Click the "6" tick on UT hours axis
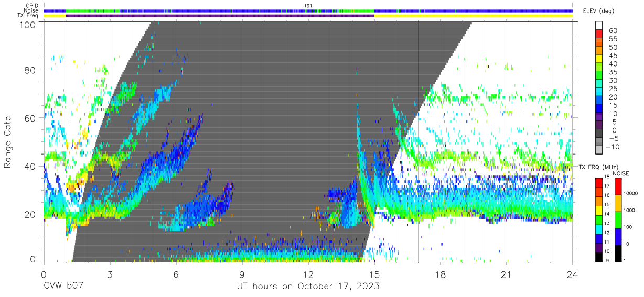 (176, 274)
